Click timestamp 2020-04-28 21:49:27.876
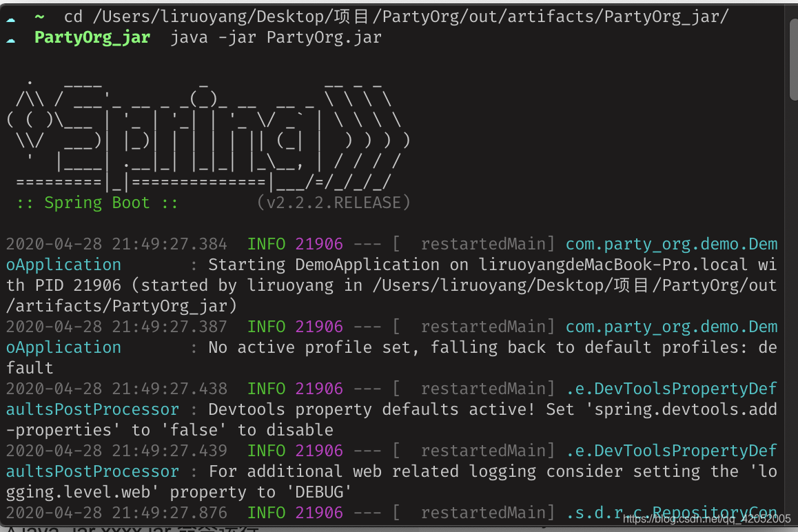This screenshot has width=798, height=532. click(116, 513)
